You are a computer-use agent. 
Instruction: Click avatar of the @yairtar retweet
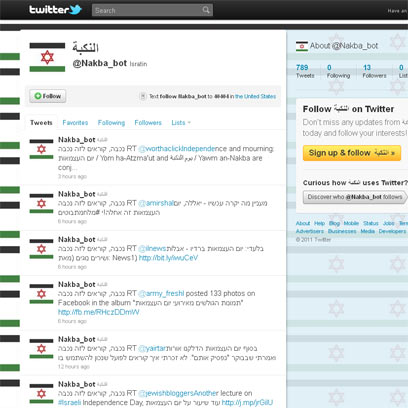tap(41, 349)
